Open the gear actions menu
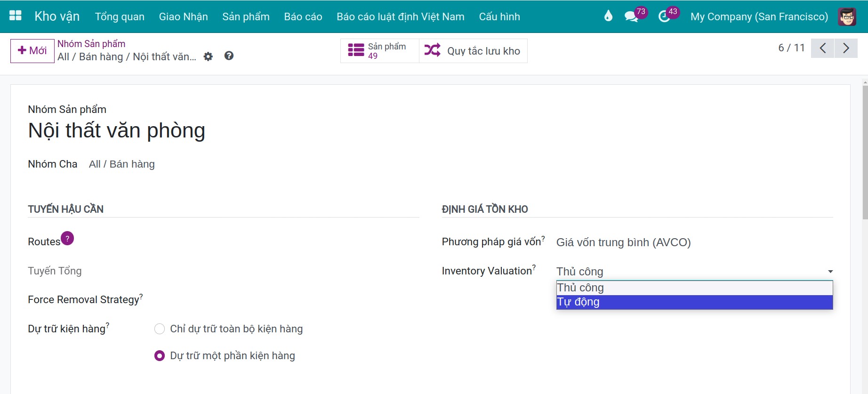 (208, 56)
